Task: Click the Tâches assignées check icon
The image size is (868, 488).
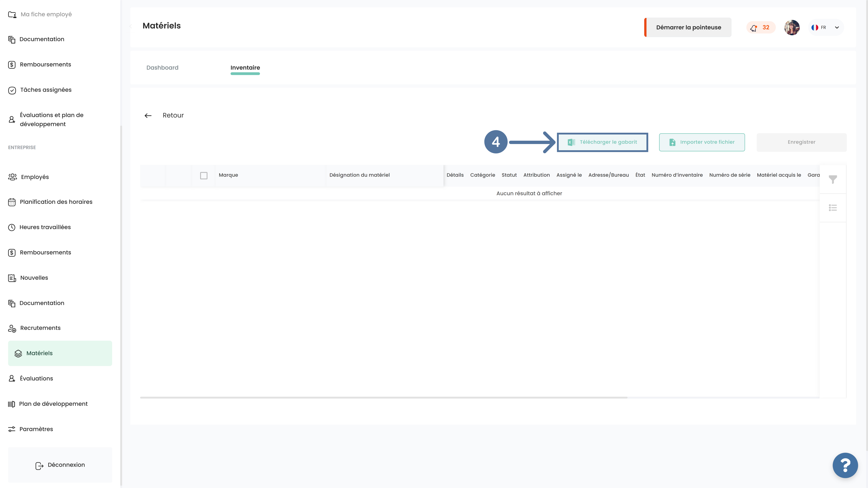Action: (x=12, y=90)
